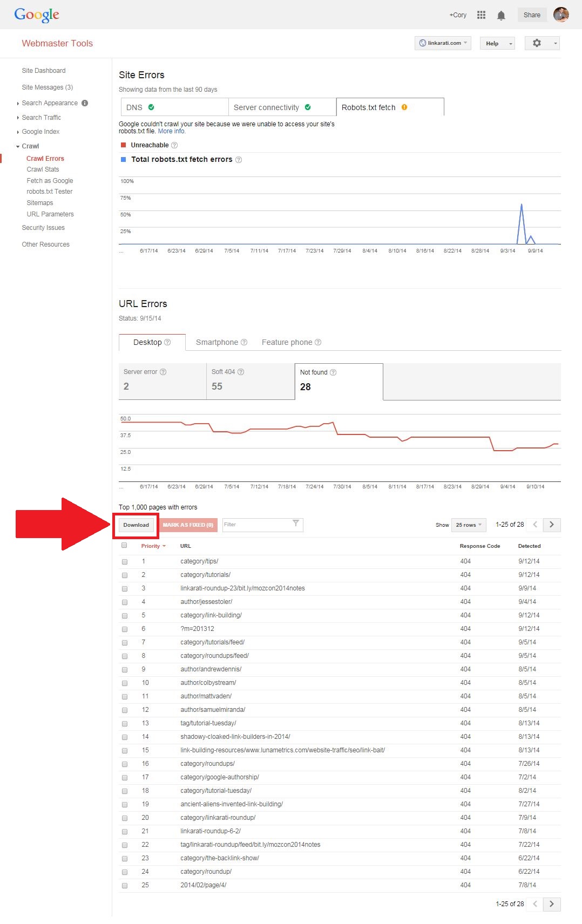Open the More info link
This screenshot has height=924, width=582.
172,131
